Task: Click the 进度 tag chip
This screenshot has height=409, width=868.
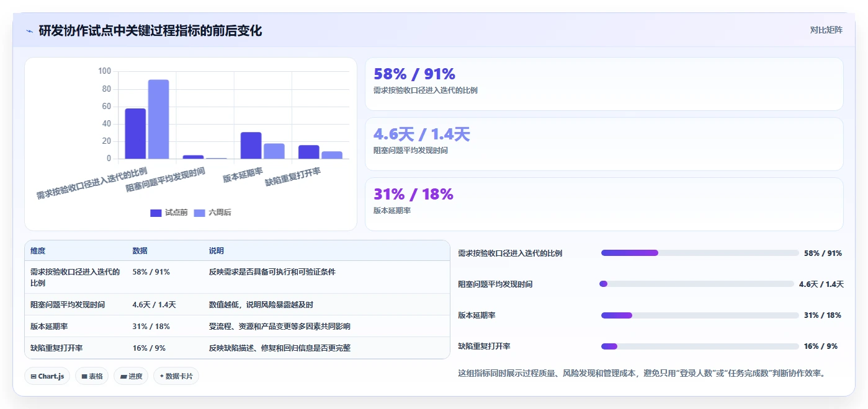Action: click(x=131, y=376)
